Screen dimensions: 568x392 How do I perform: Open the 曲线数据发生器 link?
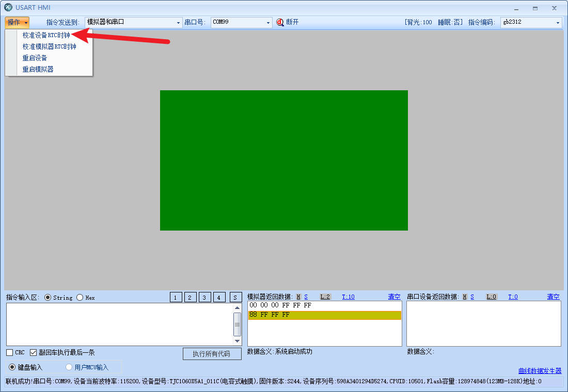[540, 371]
